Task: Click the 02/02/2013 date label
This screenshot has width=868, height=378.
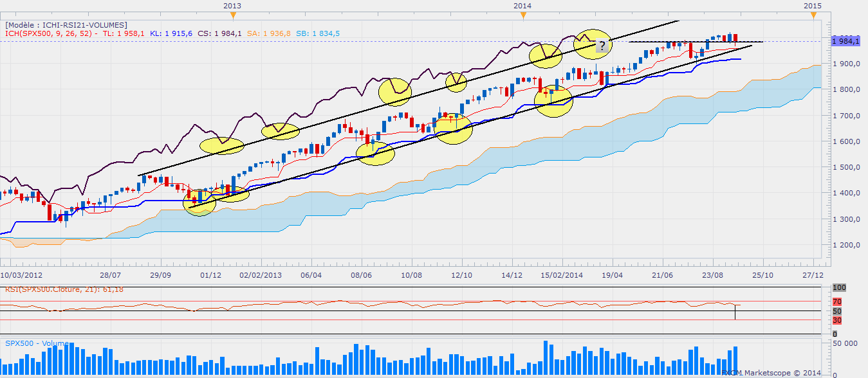Action: point(261,274)
